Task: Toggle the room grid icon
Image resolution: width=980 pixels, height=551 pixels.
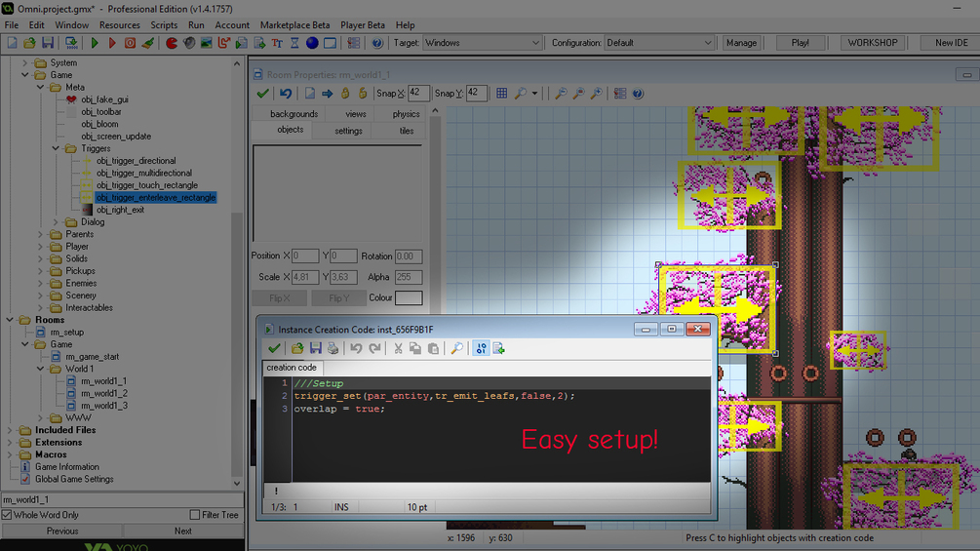Action: [x=502, y=94]
